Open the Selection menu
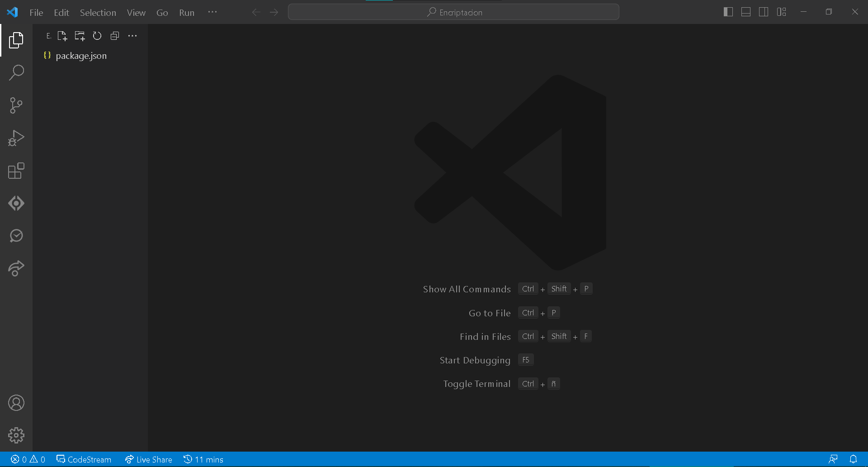This screenshot has width=868, height=467. (98, 13)
